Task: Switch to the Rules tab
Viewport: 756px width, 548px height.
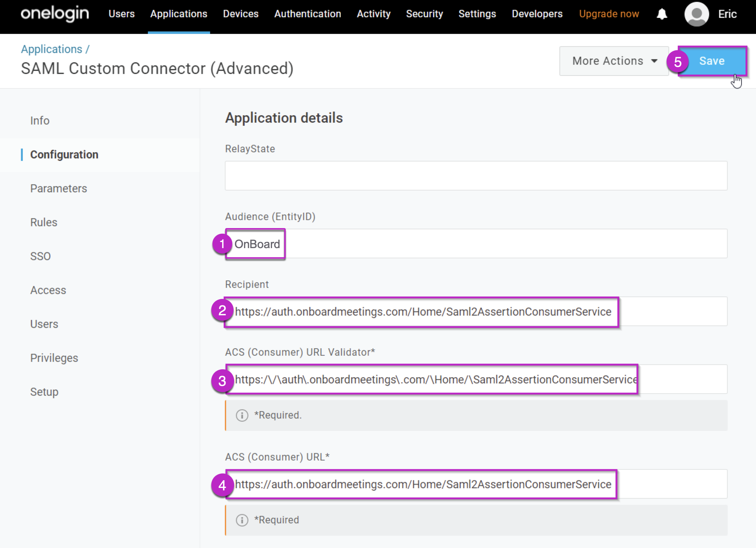Action: [x=44, y=223]
